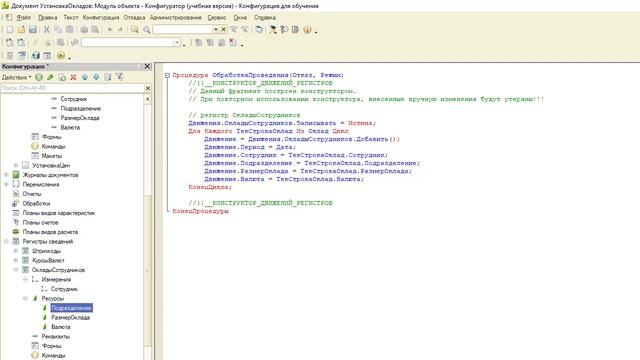Click the print icon in main toolbar

point(84,29)
